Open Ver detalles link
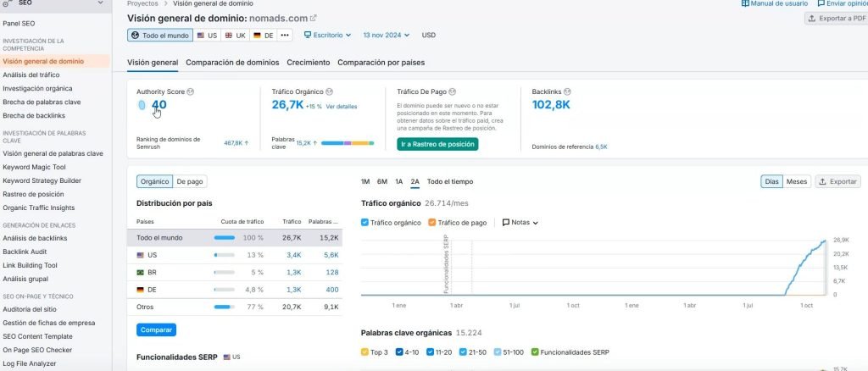The image size is (868, 371). click(342, 107)
